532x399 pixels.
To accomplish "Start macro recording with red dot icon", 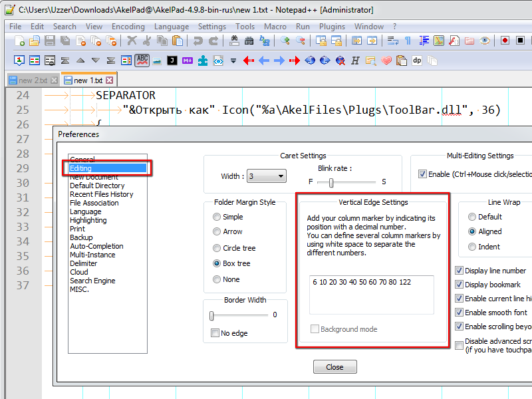I will click(505, 41).
